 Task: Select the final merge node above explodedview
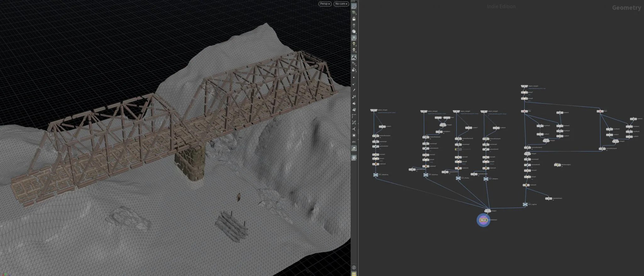click(x=487, y=211)
